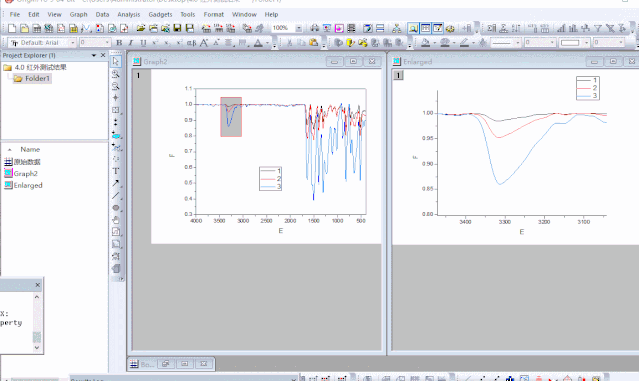Screen dimensions: 639x381
Task: Open the fill pattern dropdown
Action: click(x=586, y=42)
